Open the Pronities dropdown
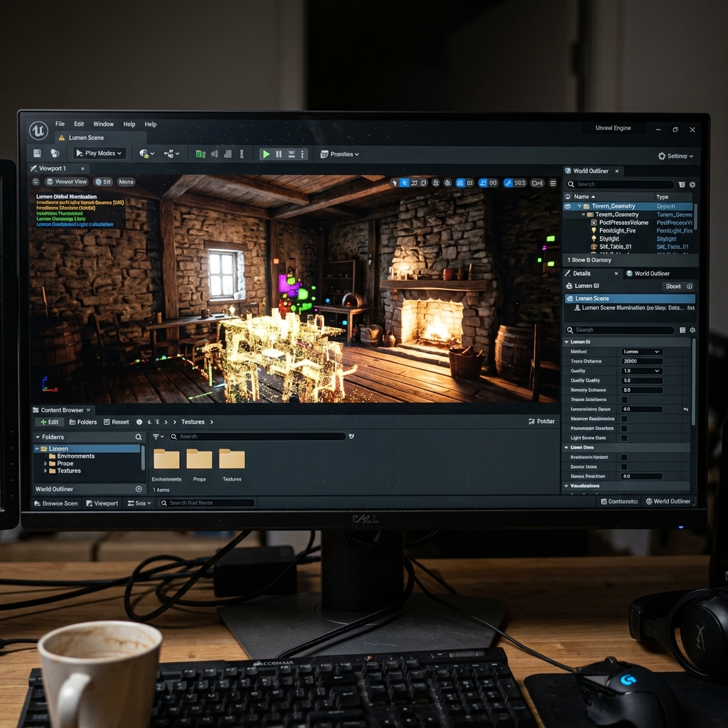The height and width of the screenshot is (728, 728). [340, 154]
